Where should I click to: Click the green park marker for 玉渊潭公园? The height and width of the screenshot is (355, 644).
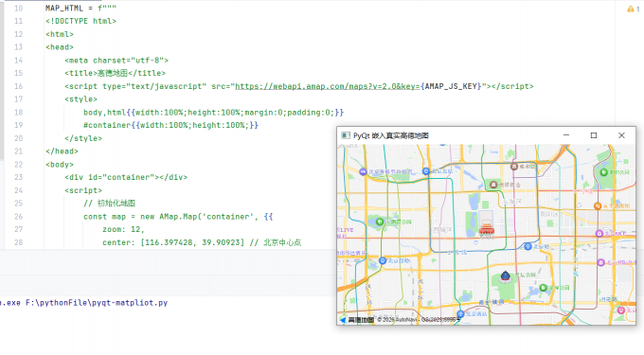pos(380,222)
